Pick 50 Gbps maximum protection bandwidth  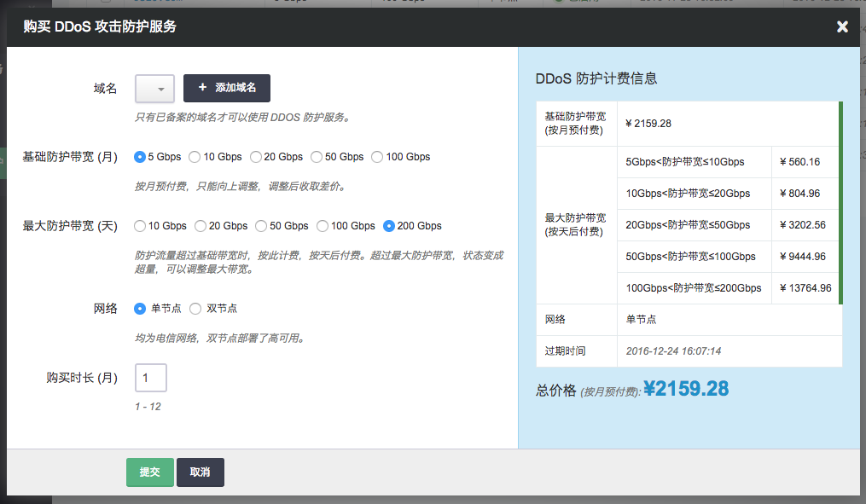(x=261, y=226)
